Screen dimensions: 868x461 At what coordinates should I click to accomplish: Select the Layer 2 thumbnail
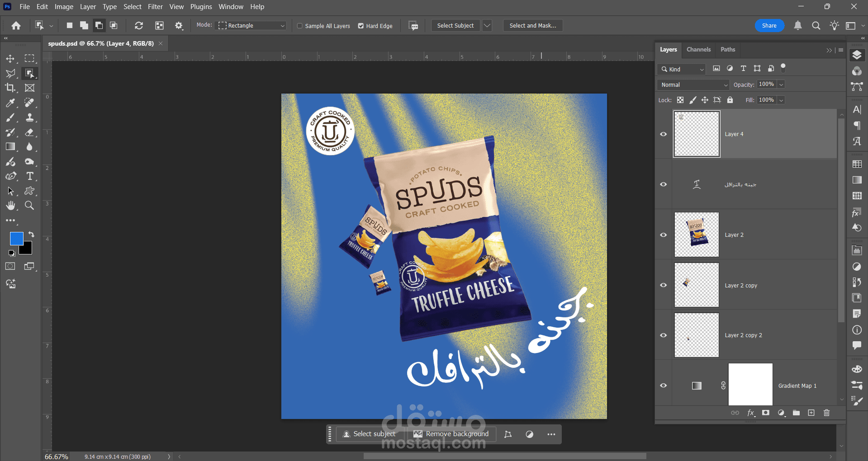(697, 235)
